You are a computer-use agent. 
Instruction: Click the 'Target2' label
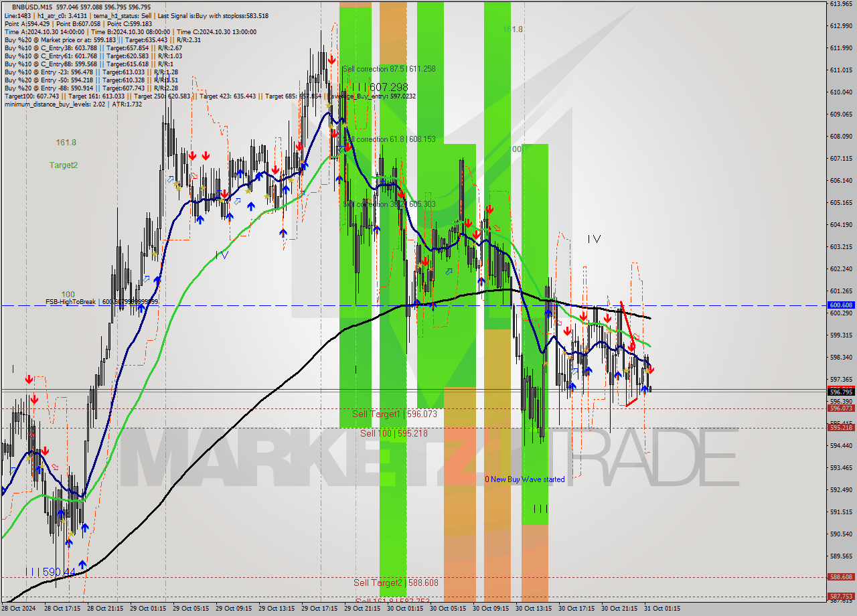pos(63,165)
